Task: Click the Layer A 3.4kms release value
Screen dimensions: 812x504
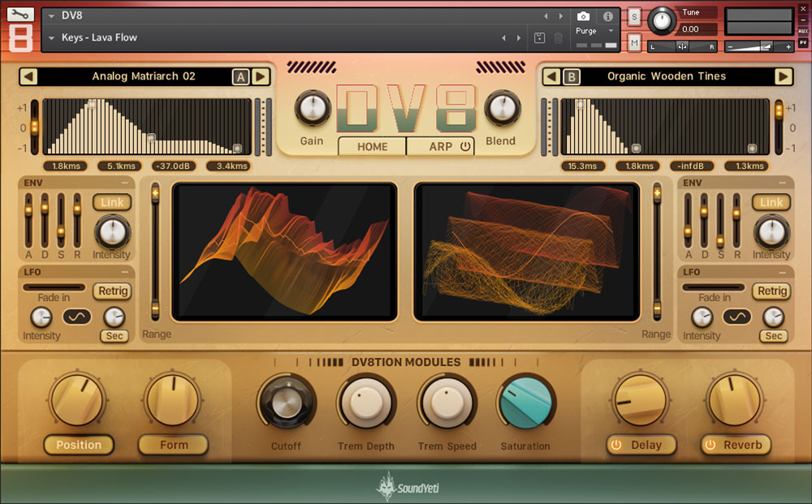Action: pyautogui.click(x=228, y=166)
